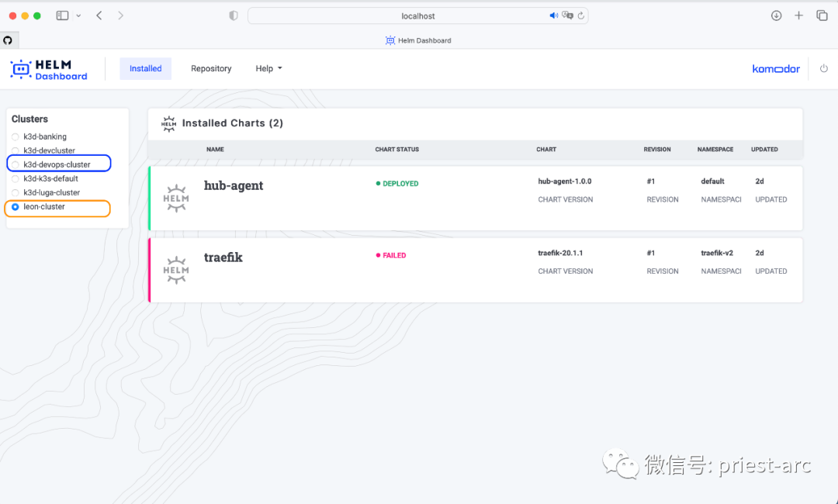Screen dimensions: 838x504
Task: Click the CHART STATUS column header
Action: [x=397, y=150]
